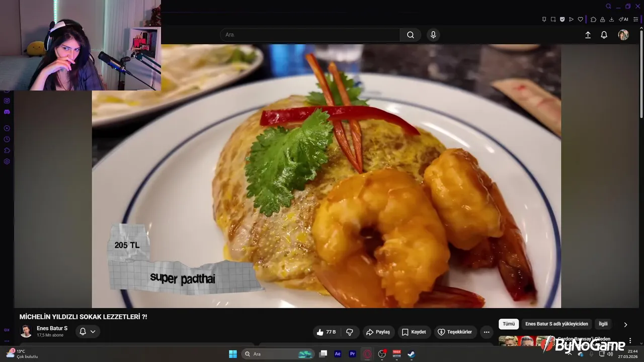Open the Windows Start menu

pyautogui.click(x=233, y=354)
